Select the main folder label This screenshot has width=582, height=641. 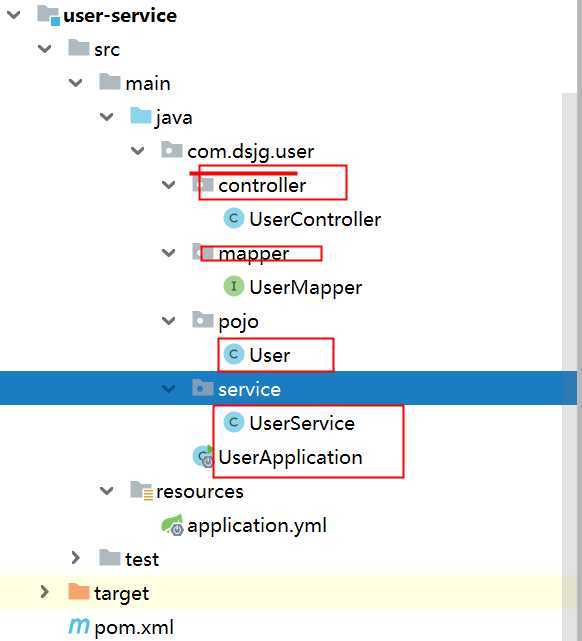click(148, 83)
